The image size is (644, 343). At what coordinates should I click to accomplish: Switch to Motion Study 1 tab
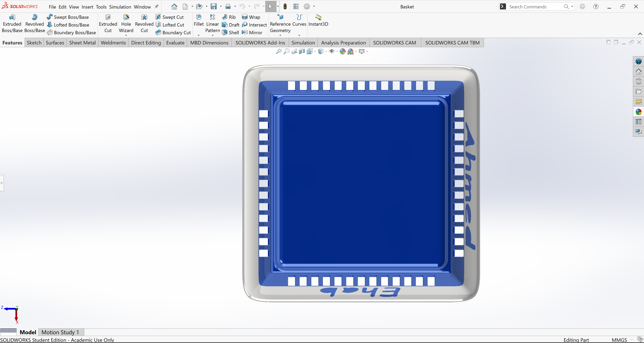[x=60, y=332]
